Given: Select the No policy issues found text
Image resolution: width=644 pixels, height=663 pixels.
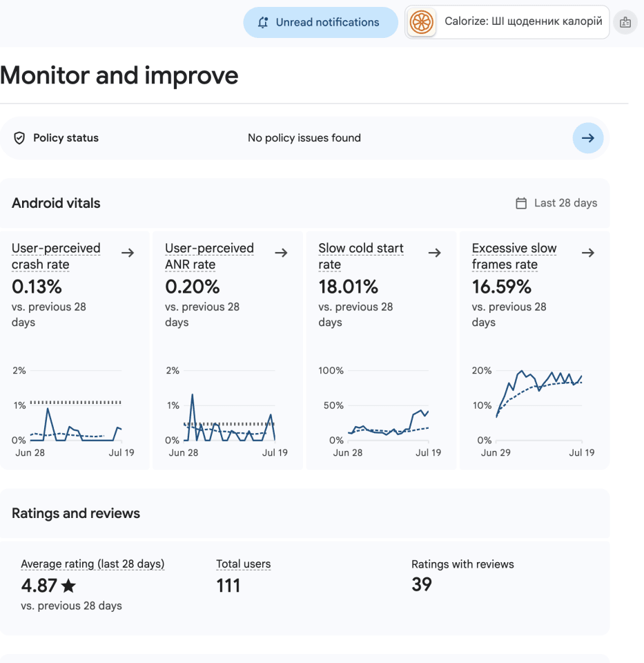Looking at the screenshot, I should [304, 138].
